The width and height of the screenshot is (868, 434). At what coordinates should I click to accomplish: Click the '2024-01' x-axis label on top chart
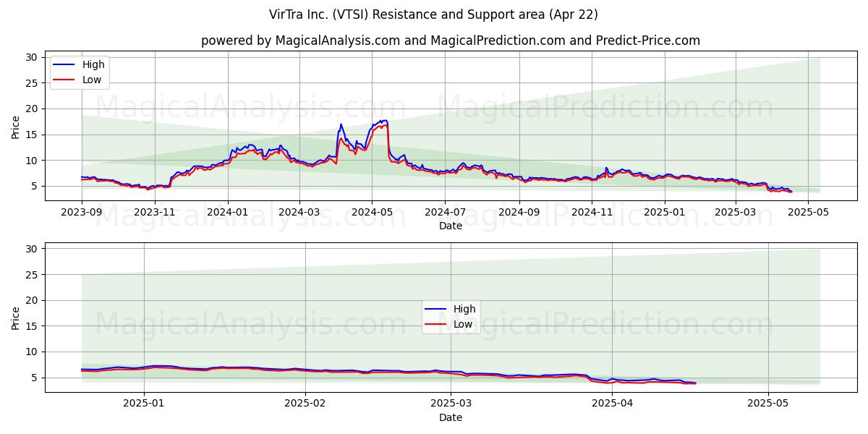pos(228,213)
